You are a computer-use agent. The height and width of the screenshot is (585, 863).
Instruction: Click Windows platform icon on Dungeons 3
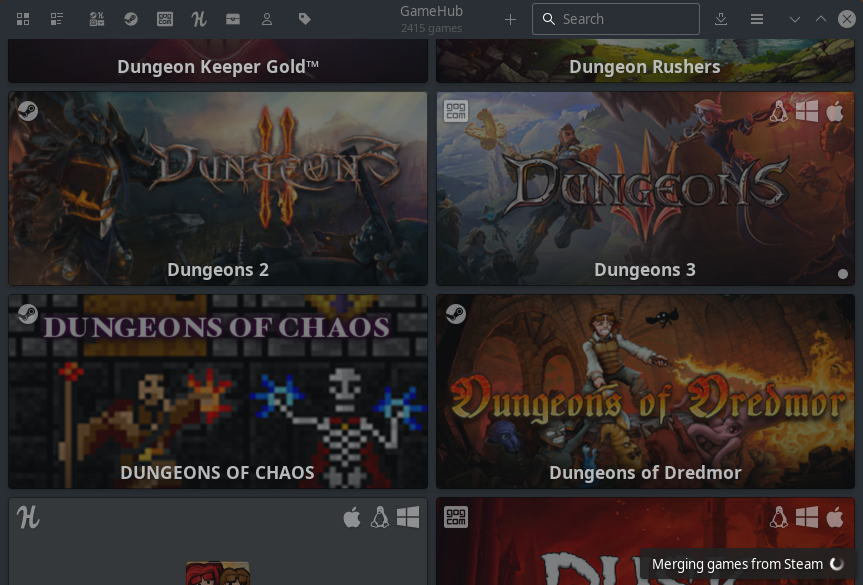807,111
